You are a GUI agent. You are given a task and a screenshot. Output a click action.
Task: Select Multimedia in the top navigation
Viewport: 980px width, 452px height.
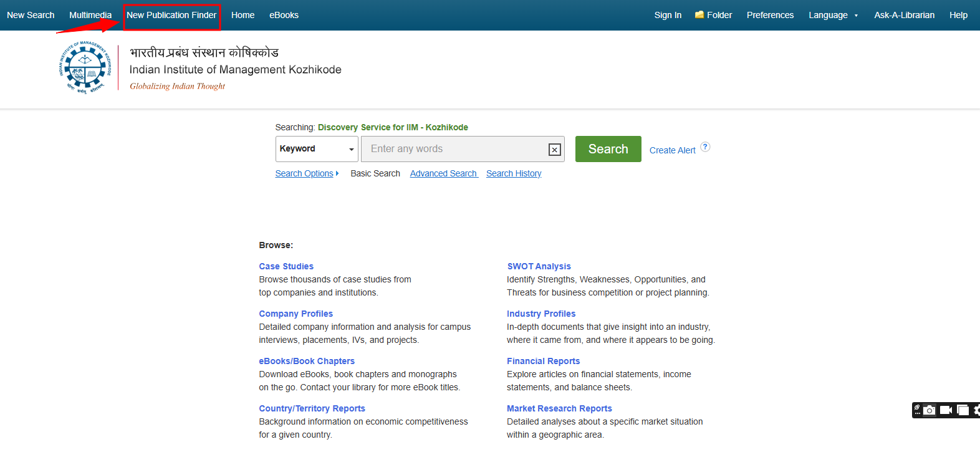click(90, 15)
